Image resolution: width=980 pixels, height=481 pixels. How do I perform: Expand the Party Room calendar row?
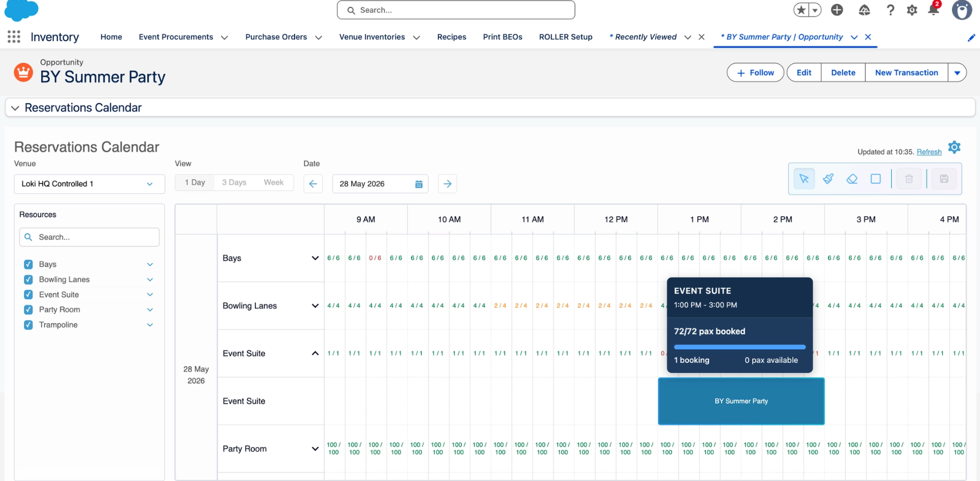coord(315,448)
